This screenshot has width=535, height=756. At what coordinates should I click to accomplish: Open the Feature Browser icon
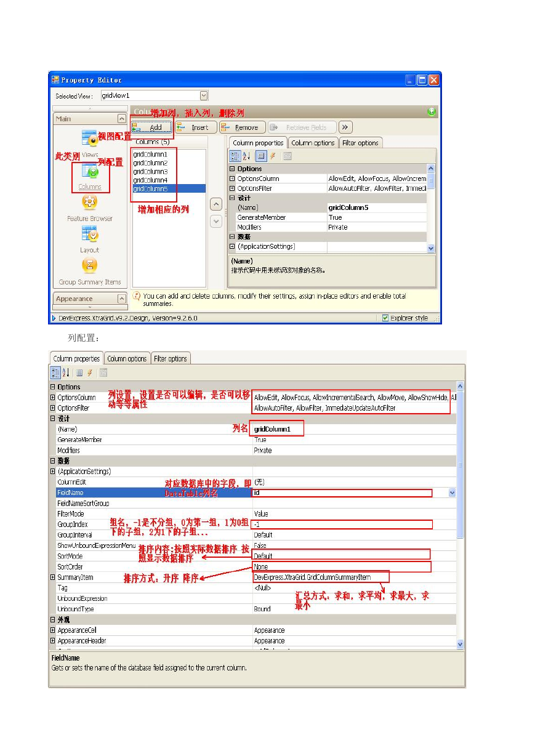tap(90, 203)
